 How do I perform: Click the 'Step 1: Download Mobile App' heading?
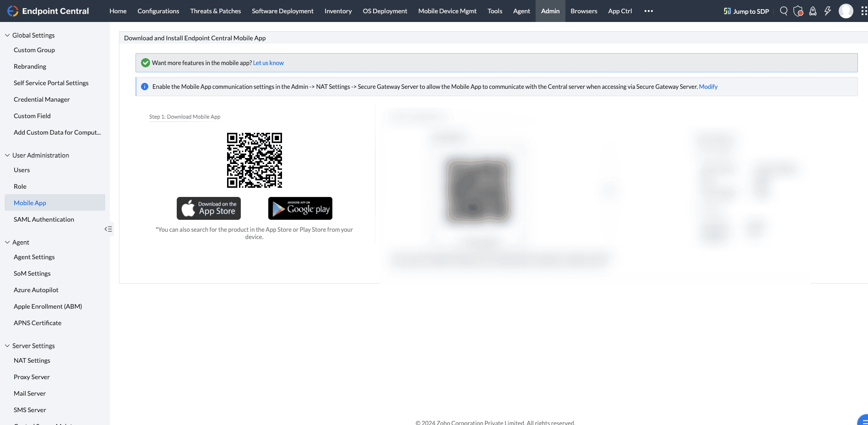184,117
